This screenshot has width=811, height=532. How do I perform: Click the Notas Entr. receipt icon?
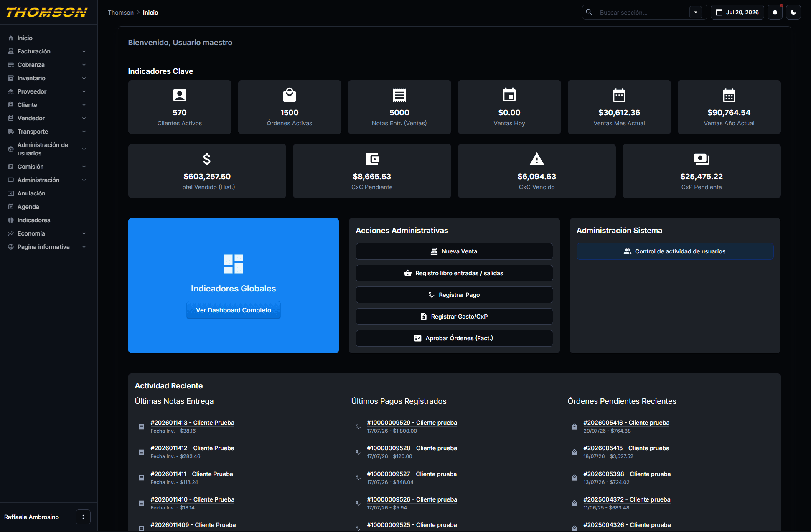pyautogui.click(x=399, y=95)
